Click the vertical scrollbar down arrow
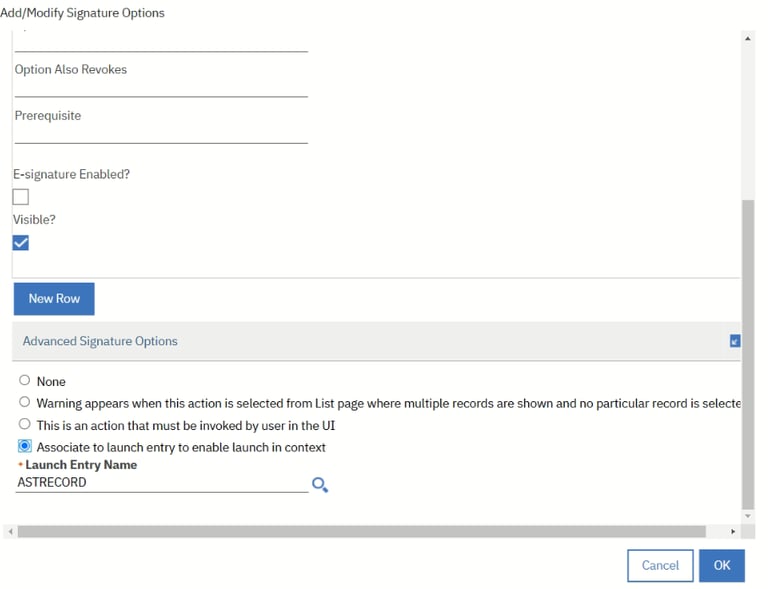This screenshot has width=768, height=589. pyautogui.click(x=747, y=516)
